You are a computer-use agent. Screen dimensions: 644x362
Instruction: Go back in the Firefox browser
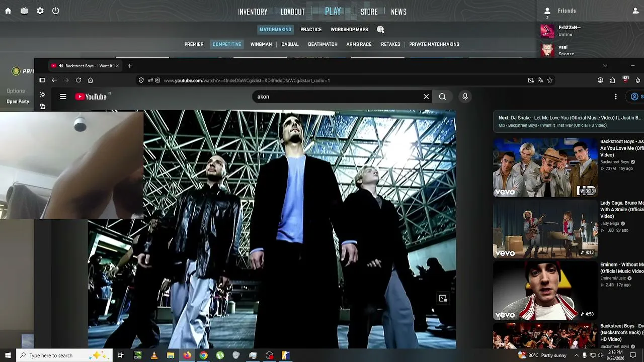[x=54, y=80]
